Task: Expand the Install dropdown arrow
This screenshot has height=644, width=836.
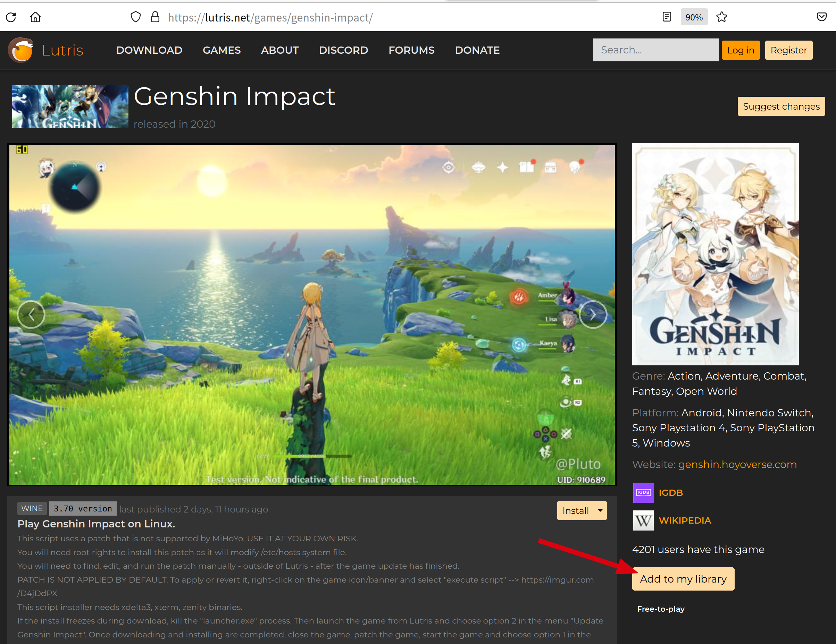Action: coord(600,510)
